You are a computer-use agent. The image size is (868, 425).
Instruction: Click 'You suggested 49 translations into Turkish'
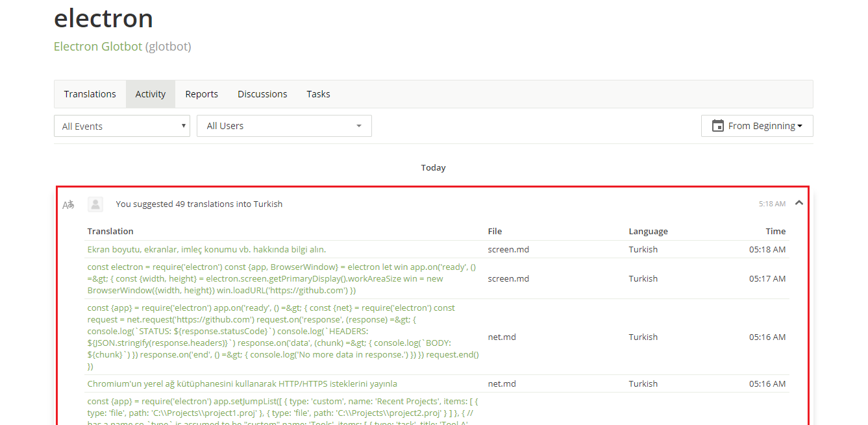(199, 204)
